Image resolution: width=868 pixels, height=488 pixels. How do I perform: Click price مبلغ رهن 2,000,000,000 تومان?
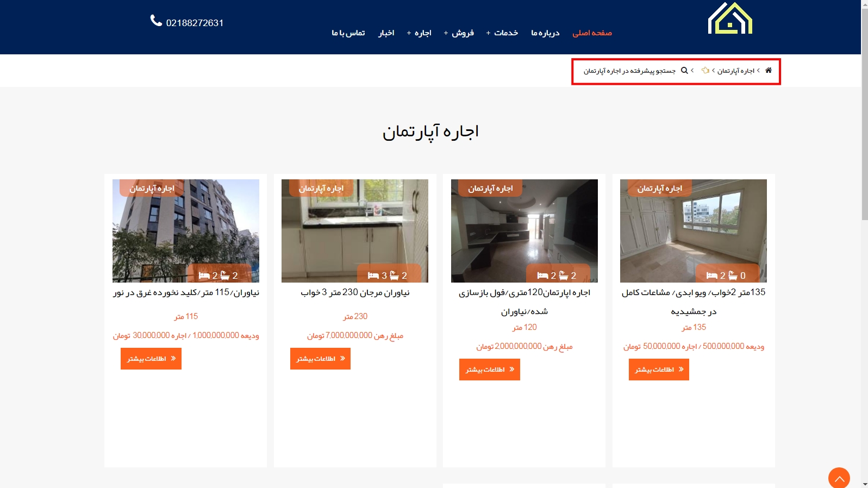pos(524,346)
